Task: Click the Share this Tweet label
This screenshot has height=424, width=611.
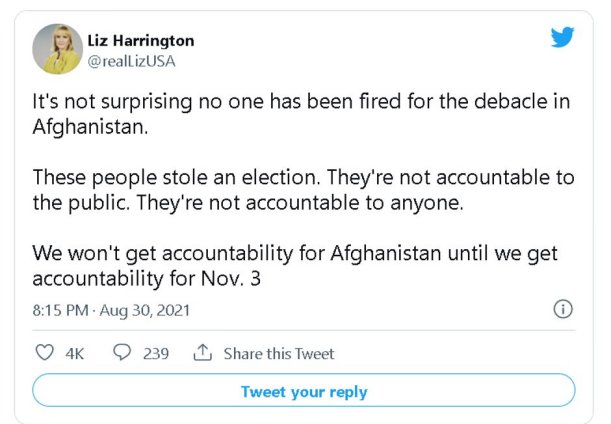Action: (279, 353)
